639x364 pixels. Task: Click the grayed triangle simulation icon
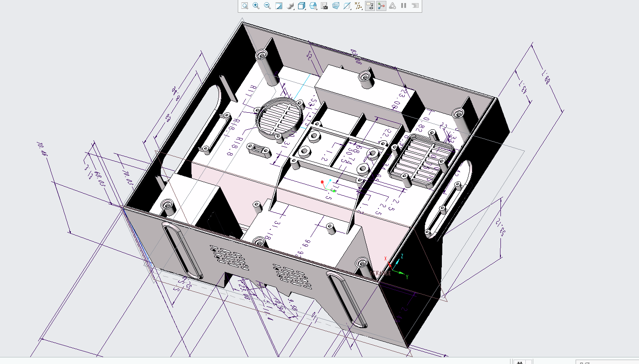click(x=392, y=6)
